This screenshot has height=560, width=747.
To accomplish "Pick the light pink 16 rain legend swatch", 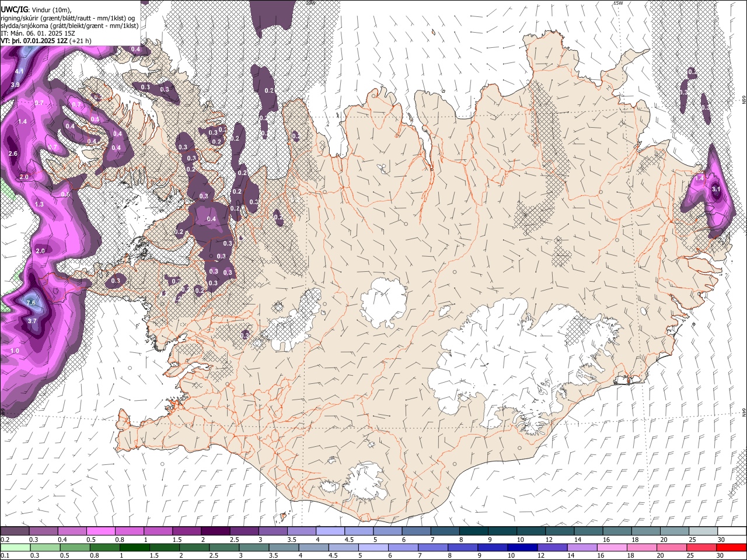I will 612,547.
